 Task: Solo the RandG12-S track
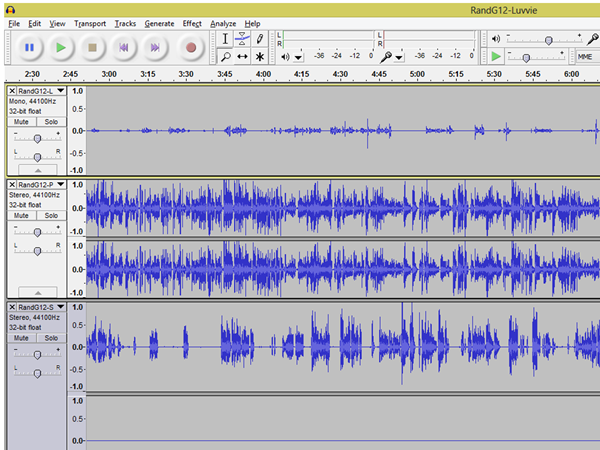51,338
